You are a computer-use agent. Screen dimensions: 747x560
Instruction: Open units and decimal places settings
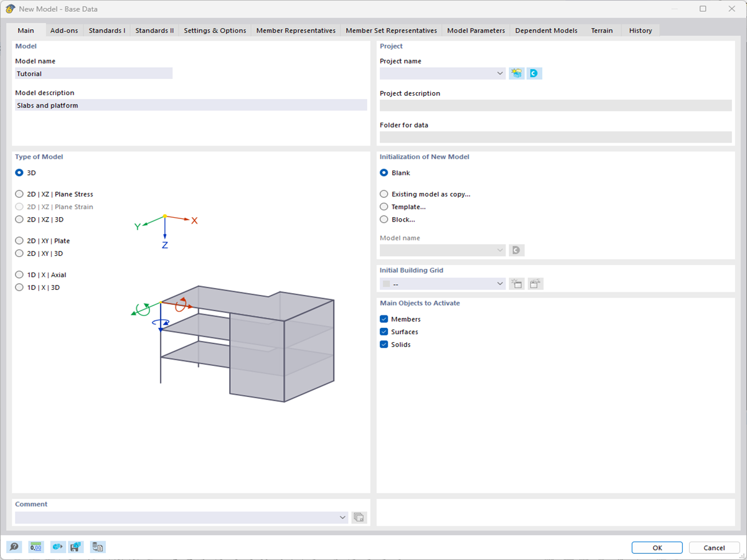[x=35, y=547]
